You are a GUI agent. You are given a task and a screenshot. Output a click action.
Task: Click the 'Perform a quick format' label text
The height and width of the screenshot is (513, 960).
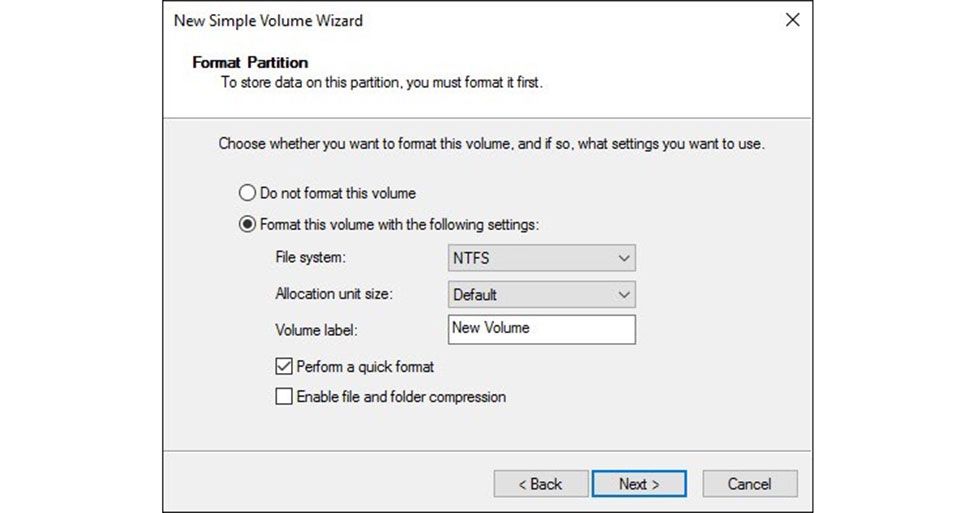365,367
